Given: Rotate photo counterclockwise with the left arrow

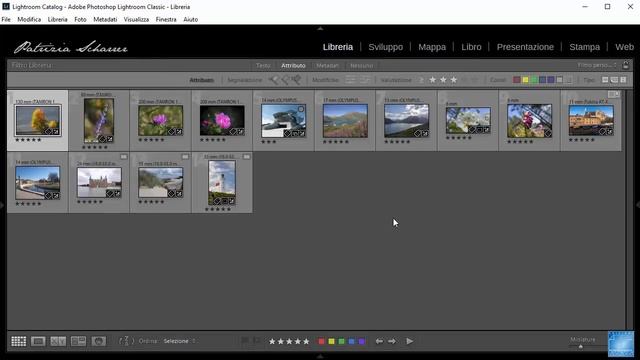Looking at the screenshot, I should pos(379,341).
